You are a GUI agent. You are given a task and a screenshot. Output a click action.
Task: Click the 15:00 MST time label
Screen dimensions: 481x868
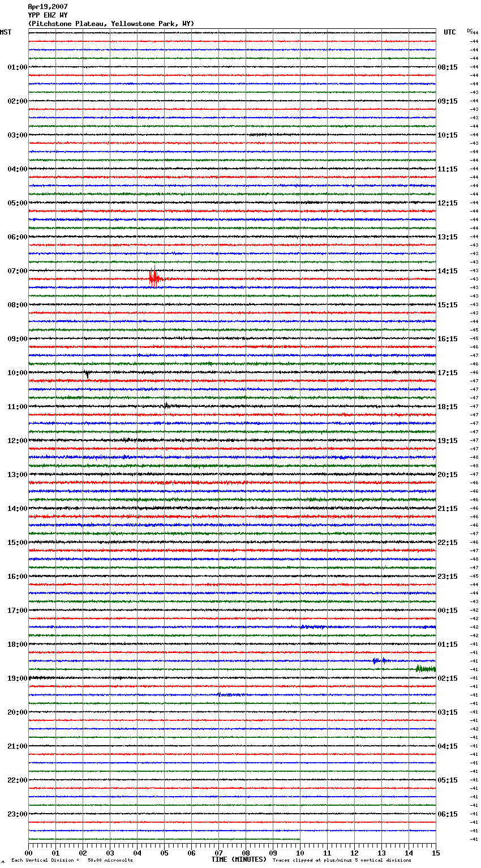[18, 543]
